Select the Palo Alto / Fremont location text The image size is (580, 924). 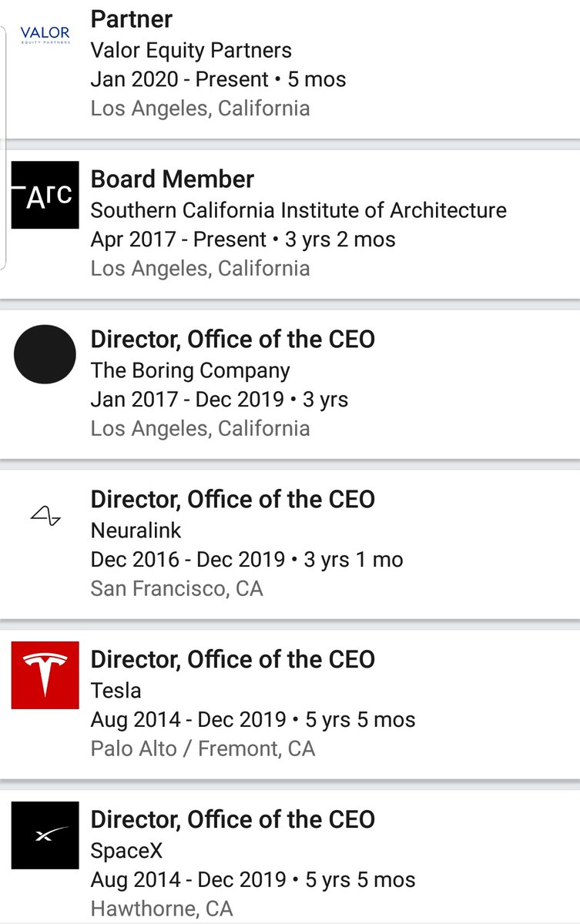tap(203, 748)
